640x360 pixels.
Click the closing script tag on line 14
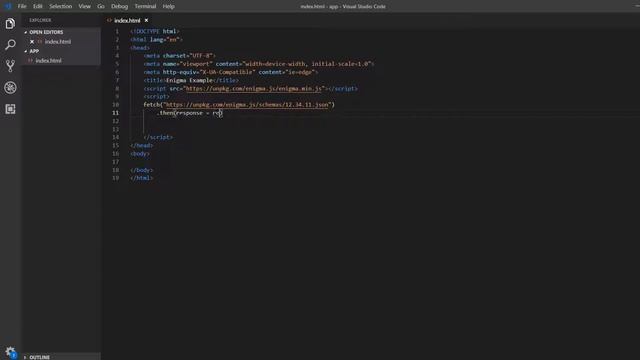(x=158, y=137)
